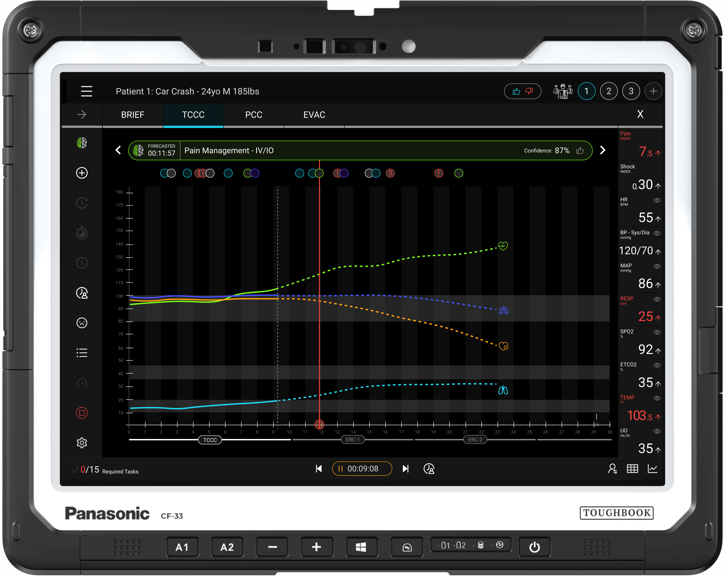Open the table grid view icon
728x577 pixels.
[x=632, y=469]
